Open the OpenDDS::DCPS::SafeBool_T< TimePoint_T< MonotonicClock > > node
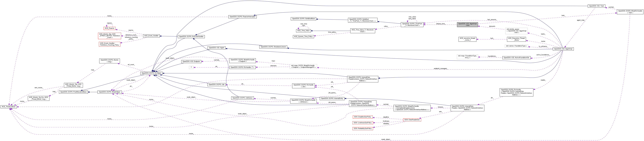Image resolution: width=644 pixels, height=141 pixels. [x=363, y=20]
